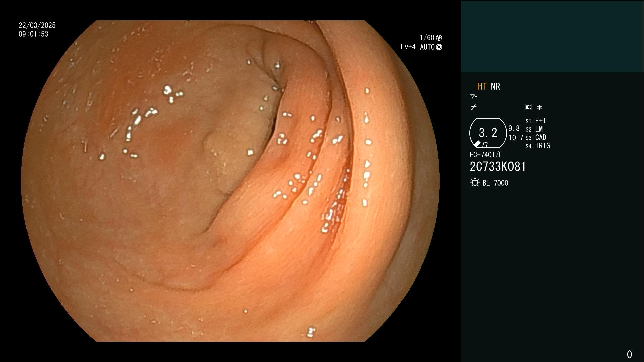Screen dimensions: 644x362
Task: Select the S3 switch assignment CAD
Action: tap(536, 137)
